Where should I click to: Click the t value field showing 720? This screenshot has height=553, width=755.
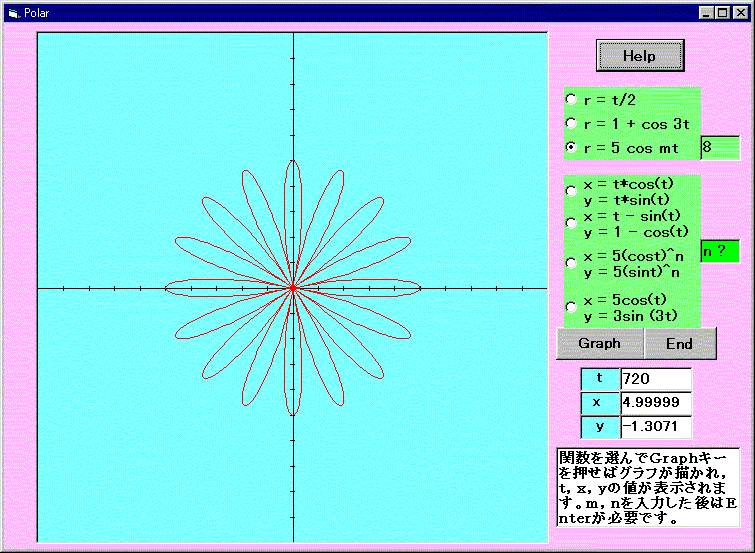[x=656, y=379]
